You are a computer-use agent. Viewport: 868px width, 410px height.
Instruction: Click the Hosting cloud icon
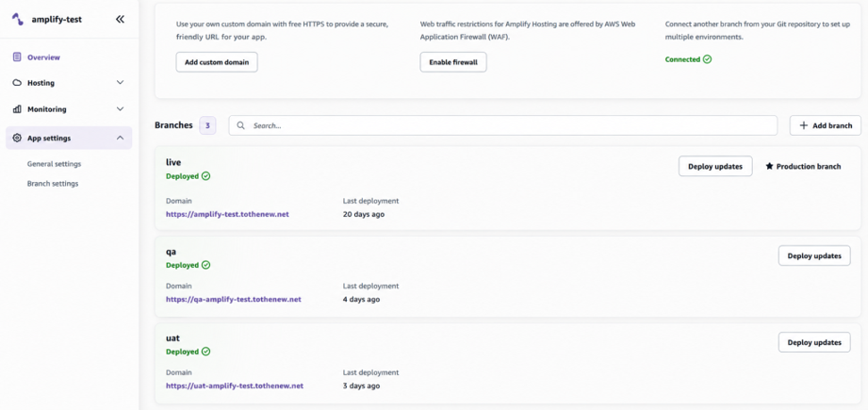[x=17, y=83]
